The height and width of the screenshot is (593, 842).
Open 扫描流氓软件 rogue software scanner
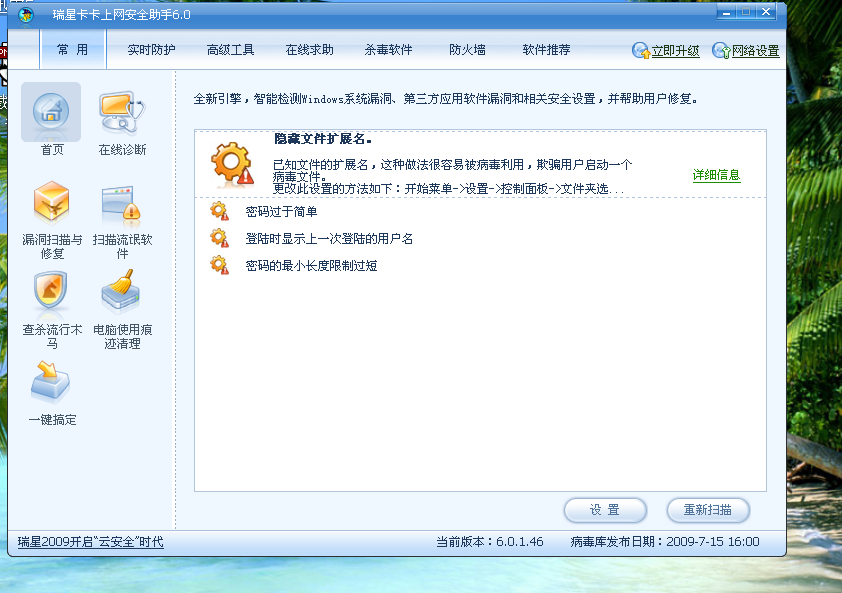(x=121, y=203)
